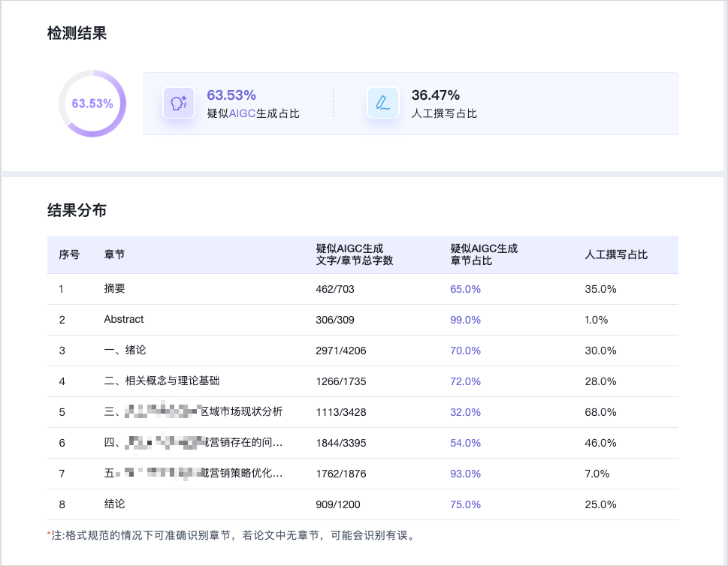The height and width of the screenshot is (566, 728).
Task: Click the 序号 column header
Action: (x=69, y=254)
